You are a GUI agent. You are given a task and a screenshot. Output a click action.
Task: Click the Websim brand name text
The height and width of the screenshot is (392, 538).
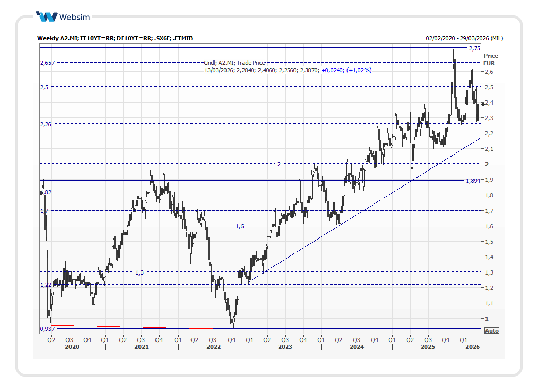[x=74, y=17]
